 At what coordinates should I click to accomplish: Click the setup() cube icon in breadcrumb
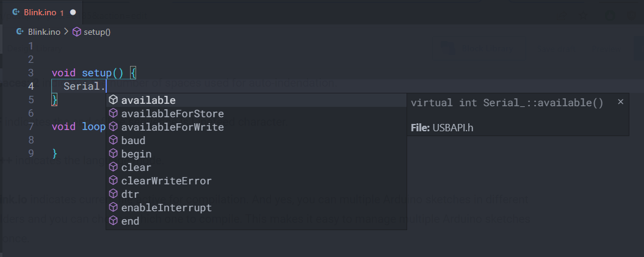77,32
